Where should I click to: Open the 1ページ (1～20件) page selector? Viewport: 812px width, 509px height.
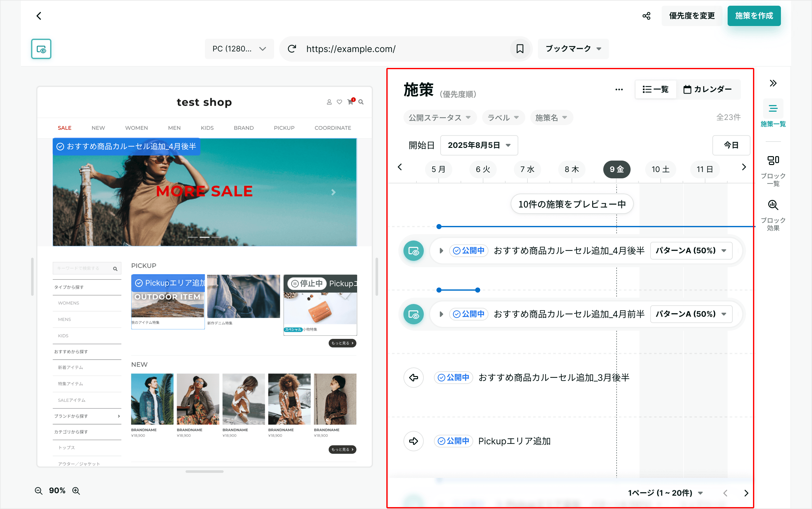pos(665,493)
